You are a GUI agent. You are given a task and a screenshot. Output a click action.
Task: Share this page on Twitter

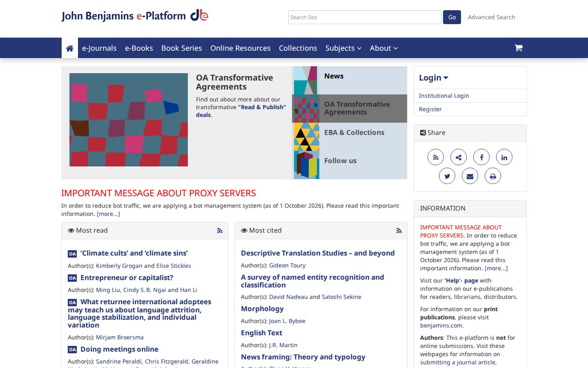click(447, 176)
